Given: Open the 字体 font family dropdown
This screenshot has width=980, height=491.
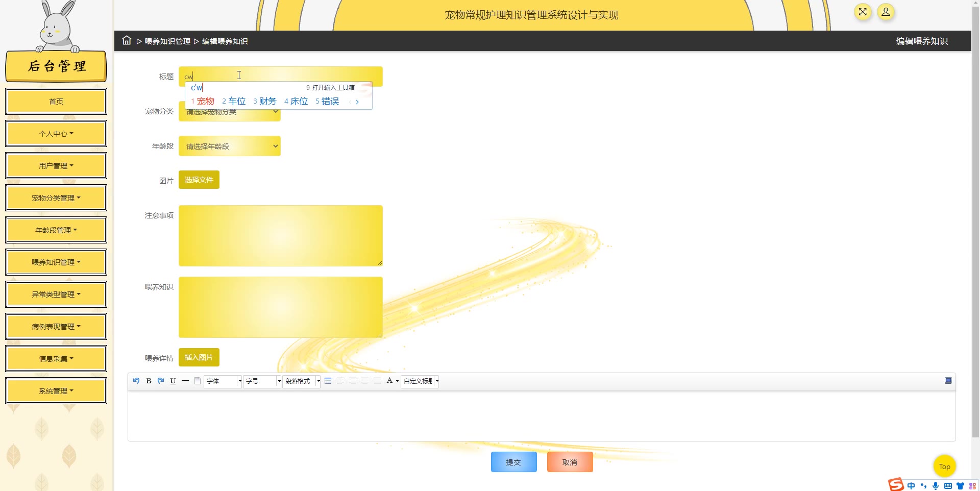Looking at the screenshot, I should click(x=223, y=381).
